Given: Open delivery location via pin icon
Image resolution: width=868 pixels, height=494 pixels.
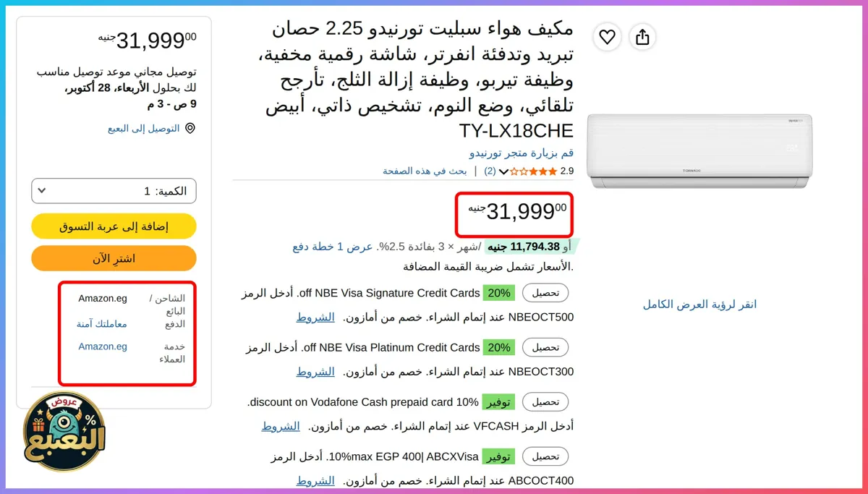Looking at the screenshot, I should pos(190,129).
